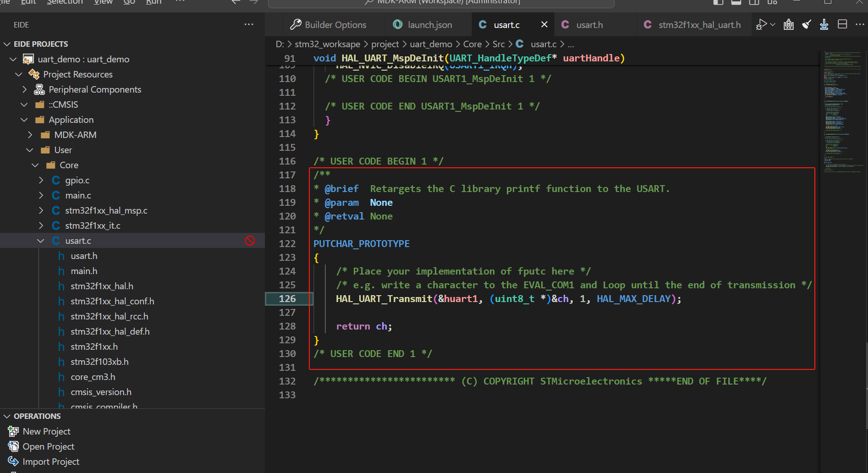The width and height of the screenshot is (868, 473).
Task: Click the Clean (broom) icon in the editor toolbar
Action: point(807,25)
